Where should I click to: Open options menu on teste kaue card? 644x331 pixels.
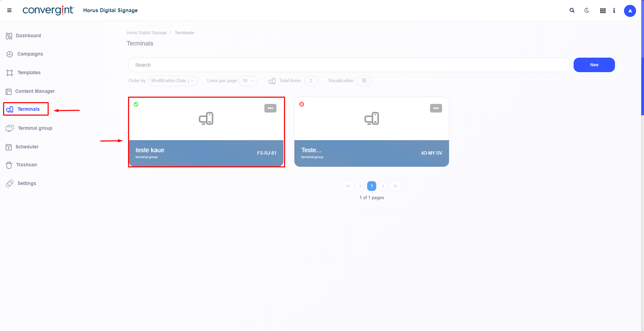click(270, 108)
